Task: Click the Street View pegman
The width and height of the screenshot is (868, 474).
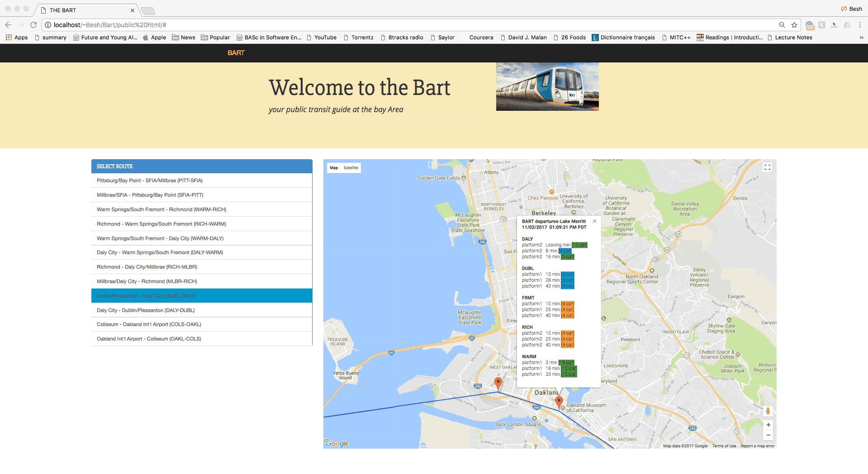Action: [x=768, y=411]
